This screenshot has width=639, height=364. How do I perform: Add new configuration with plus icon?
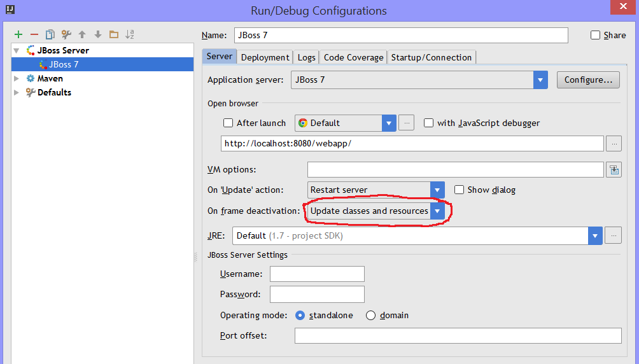click(x=18, y=34)
